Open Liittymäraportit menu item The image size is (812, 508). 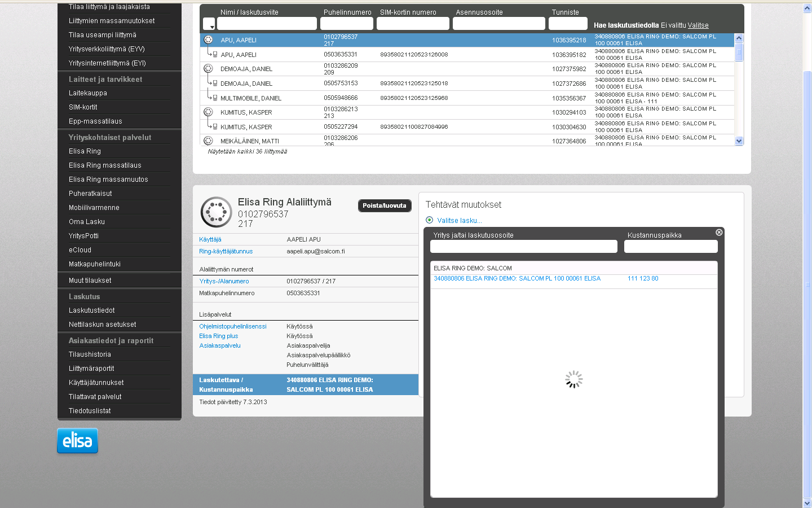91,369
